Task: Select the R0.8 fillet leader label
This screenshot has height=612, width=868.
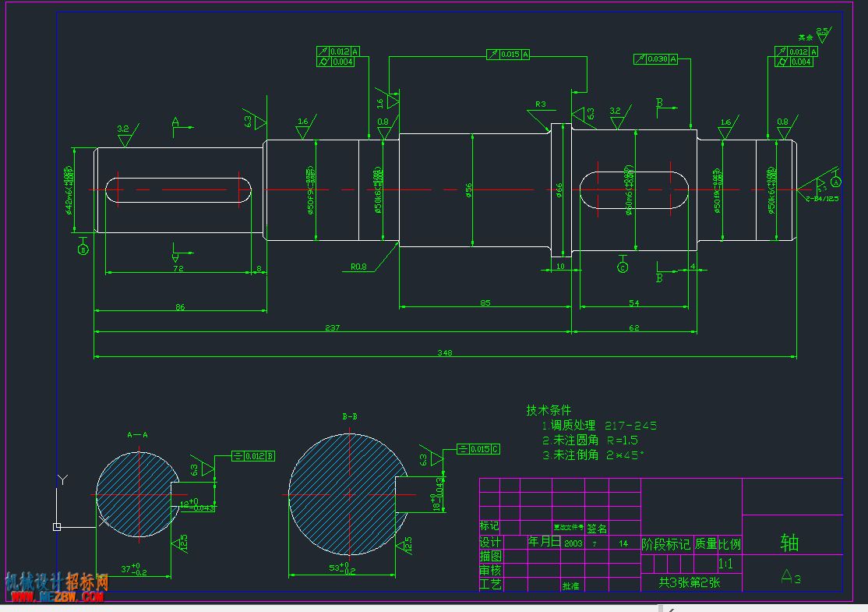Action: click(358, 267)
